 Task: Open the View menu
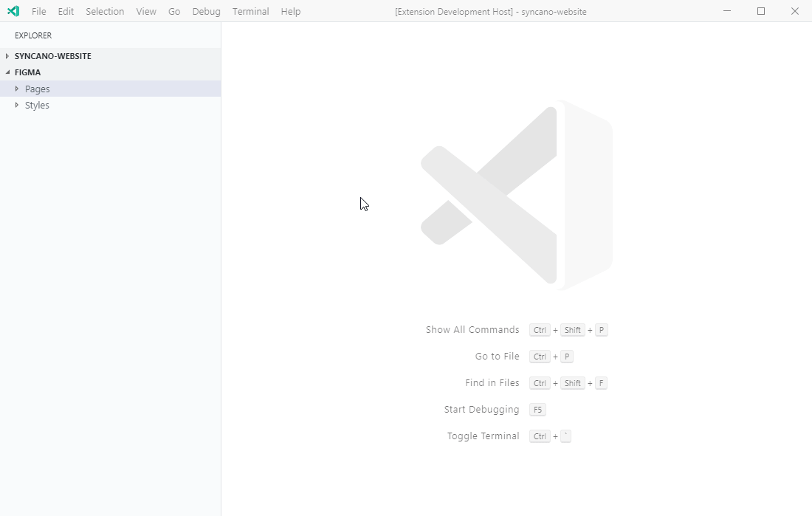[x=145, y=11]
